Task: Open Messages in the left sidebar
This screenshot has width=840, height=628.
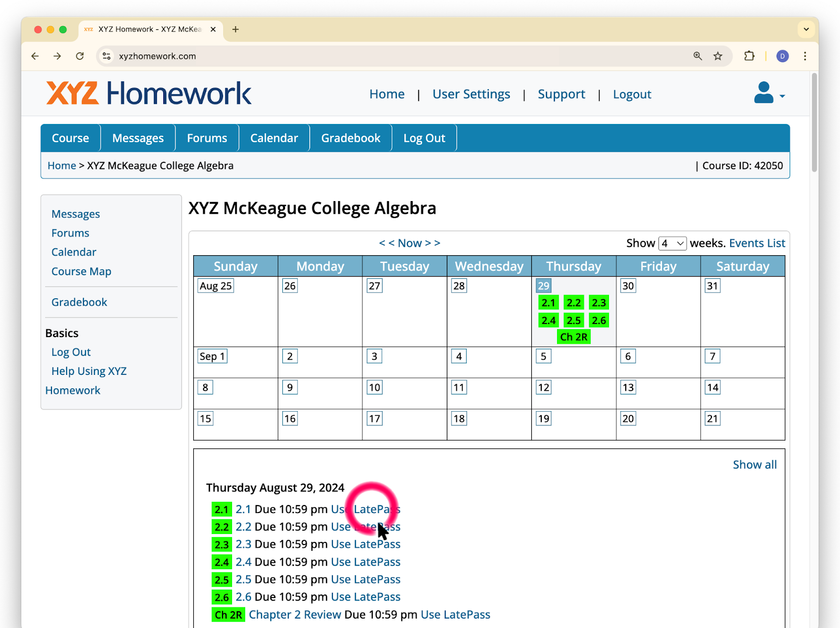Action: point(76,214)
